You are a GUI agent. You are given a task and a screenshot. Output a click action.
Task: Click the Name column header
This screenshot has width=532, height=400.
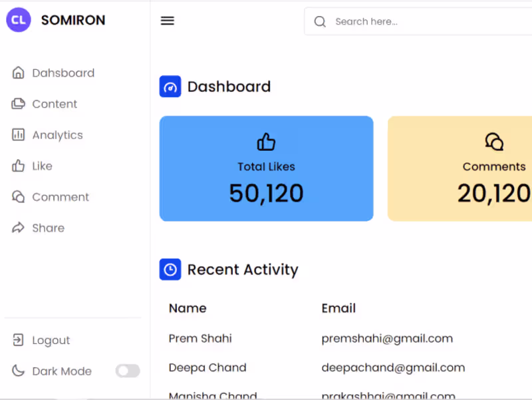tap(188, 308)
